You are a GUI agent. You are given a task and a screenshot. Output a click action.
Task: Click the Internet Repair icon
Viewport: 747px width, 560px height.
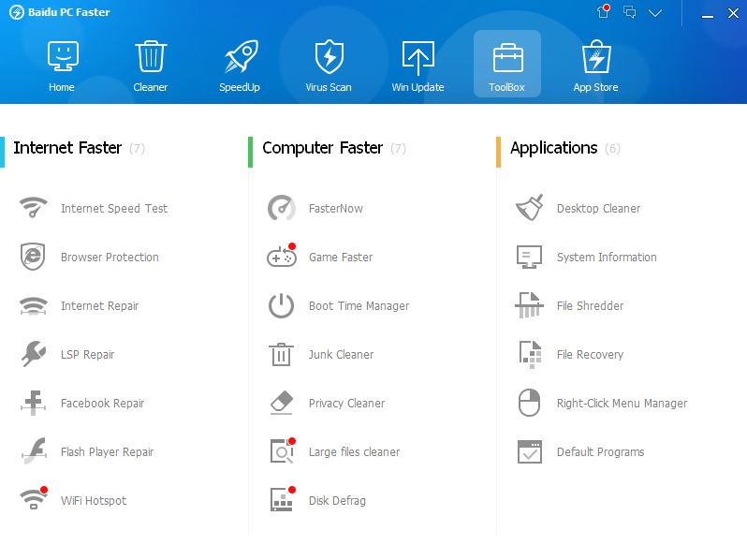coord(34,305)
